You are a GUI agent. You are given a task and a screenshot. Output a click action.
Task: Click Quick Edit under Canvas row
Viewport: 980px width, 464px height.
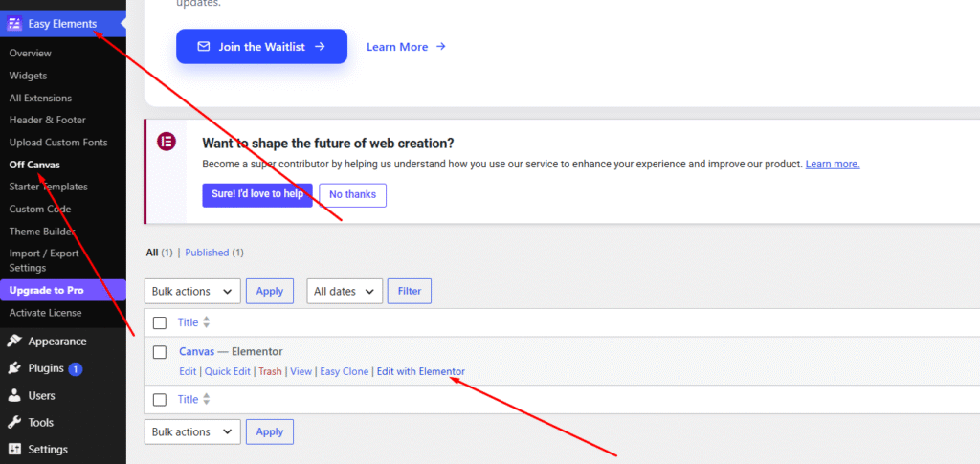pyautogui.click(x=228, y=371)
